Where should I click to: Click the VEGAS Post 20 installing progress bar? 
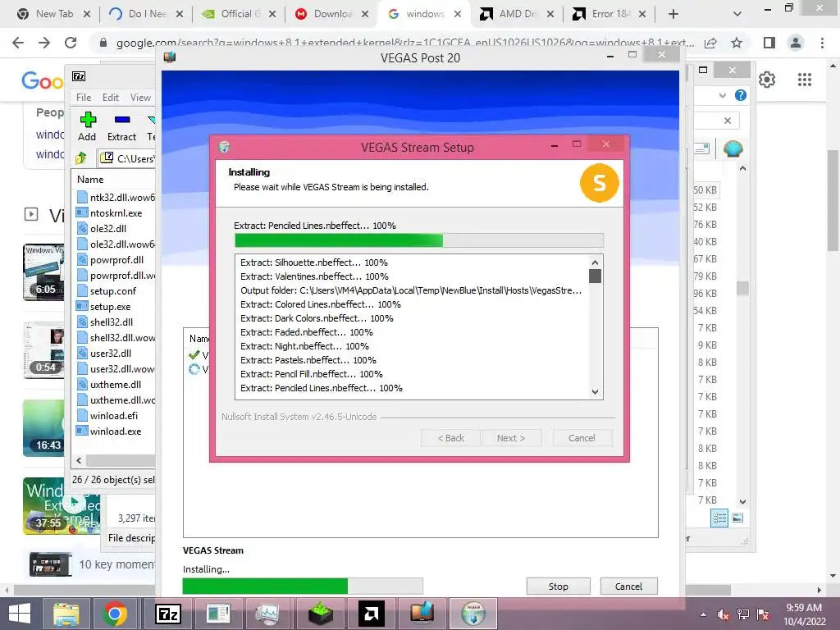click(303, 586)
